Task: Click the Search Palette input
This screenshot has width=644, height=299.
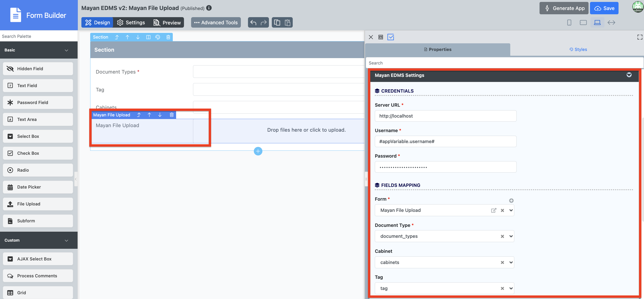Action: click(39, 36)
